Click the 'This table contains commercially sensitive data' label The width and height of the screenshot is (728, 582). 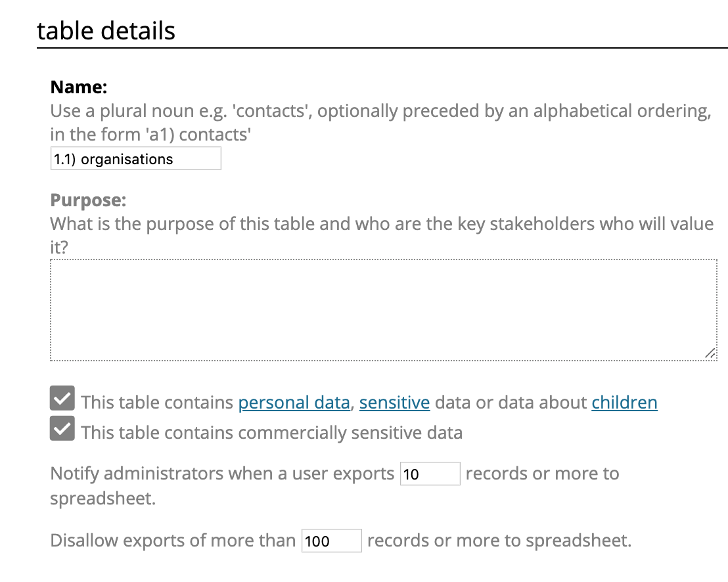click(271, 433)
